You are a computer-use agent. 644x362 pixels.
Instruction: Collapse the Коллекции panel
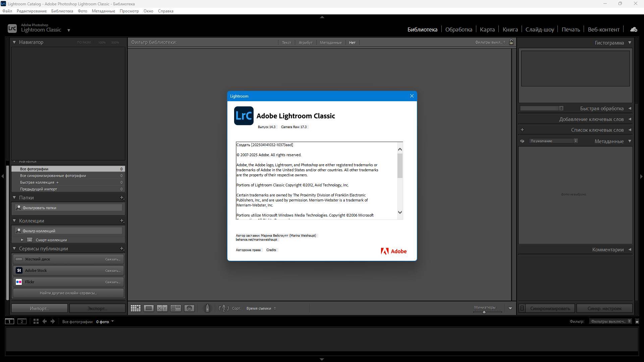click(14, 221)
